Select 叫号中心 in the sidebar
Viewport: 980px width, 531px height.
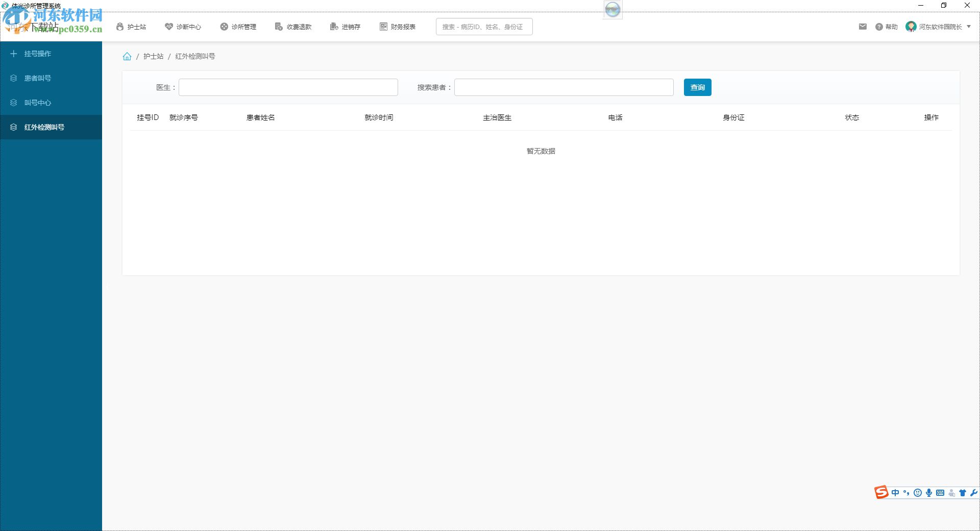[51, 103]
